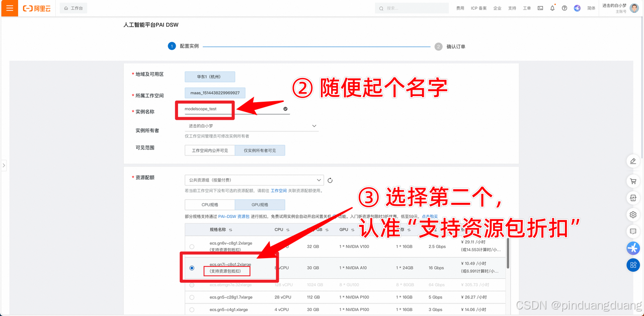Open the settings gear in right sidebar
The image size is (644, 316).
pos(633,215)
